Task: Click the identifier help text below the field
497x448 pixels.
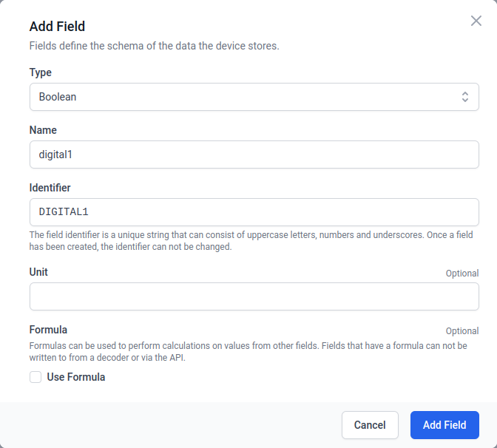Action: point(251,241)
